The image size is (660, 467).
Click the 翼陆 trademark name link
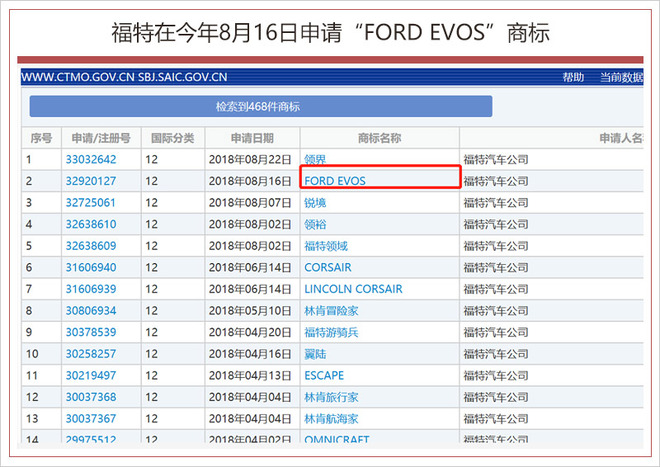315,354
